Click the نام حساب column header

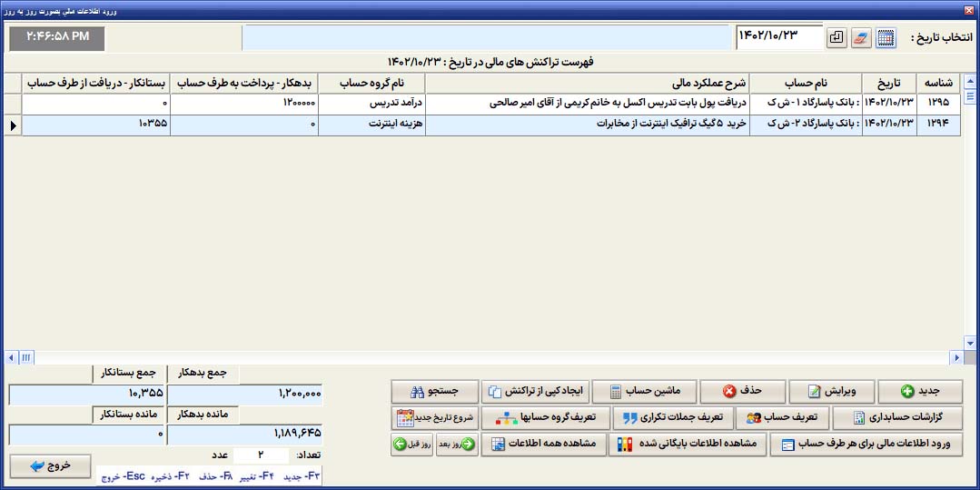tap(806, 84)
